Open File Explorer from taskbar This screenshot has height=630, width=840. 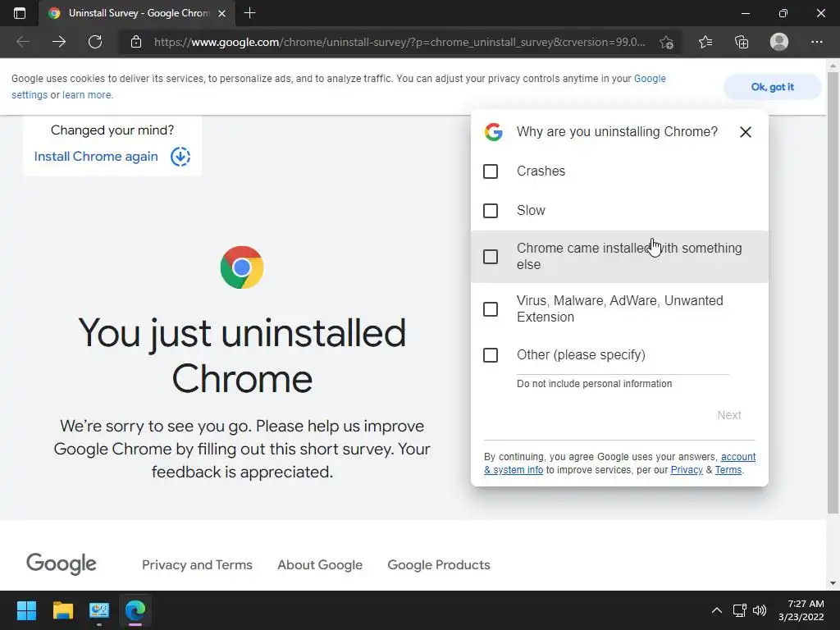62,610
